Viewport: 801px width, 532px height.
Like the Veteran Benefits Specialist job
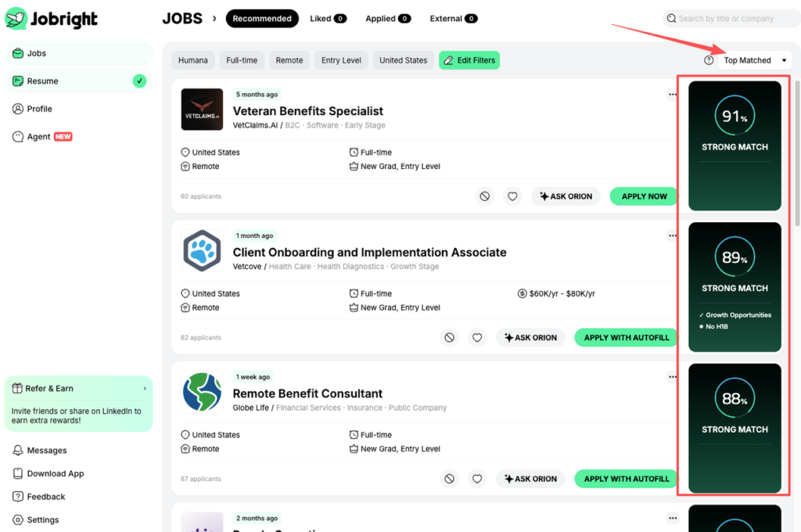coord(512,196)
